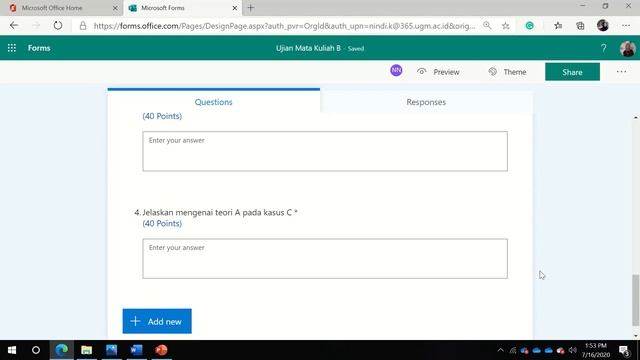The image size is (640, 360).
Task: Click the taskbar clock and date
Action: pyautogui.click(x=596, y=350)
